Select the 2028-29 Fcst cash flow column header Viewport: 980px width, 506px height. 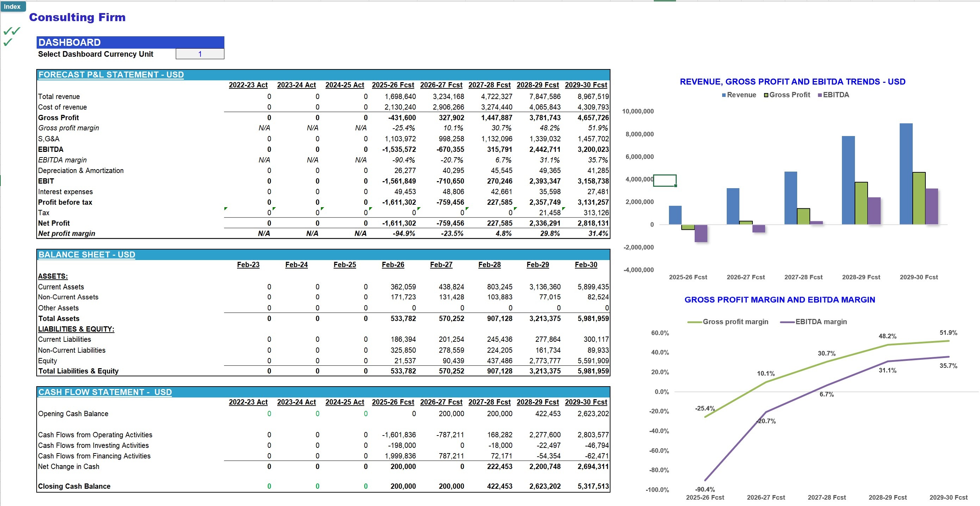pos(538,402)
